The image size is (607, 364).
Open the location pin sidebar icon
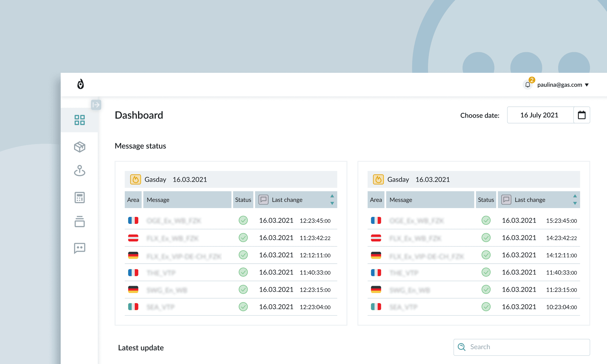(x=80, y=170)
